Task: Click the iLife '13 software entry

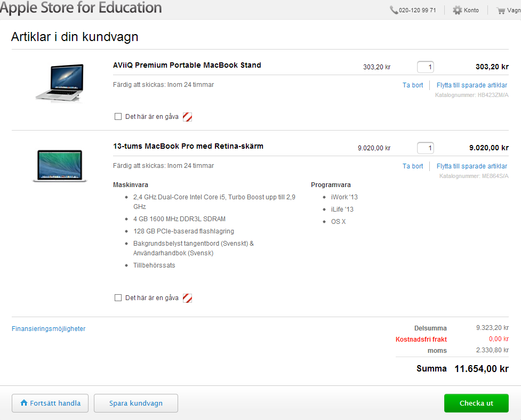Action: [342, 209]
